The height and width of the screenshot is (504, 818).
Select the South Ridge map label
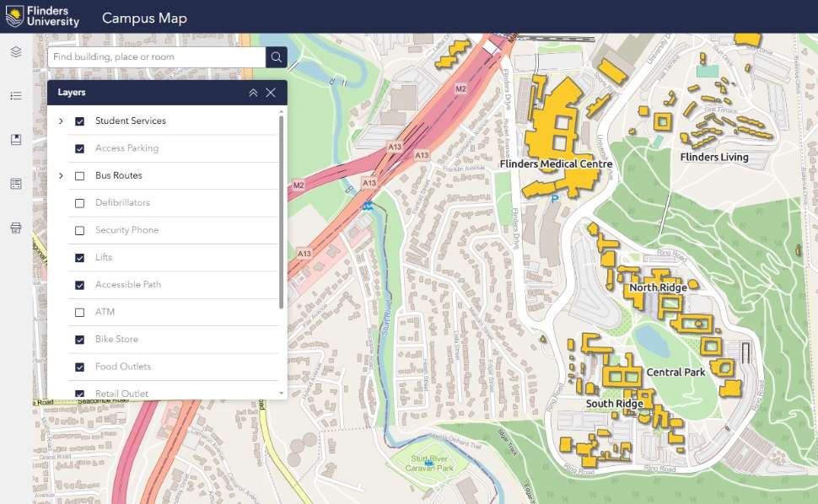614,404
